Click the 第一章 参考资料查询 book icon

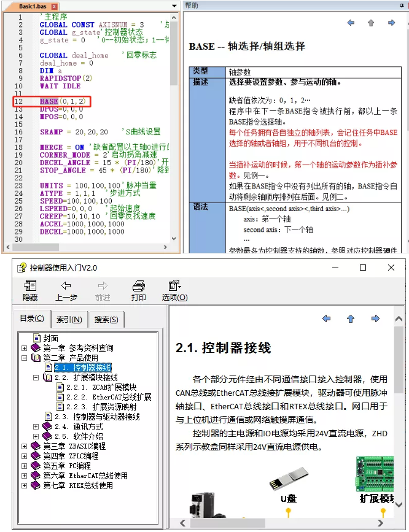point(36,348)
